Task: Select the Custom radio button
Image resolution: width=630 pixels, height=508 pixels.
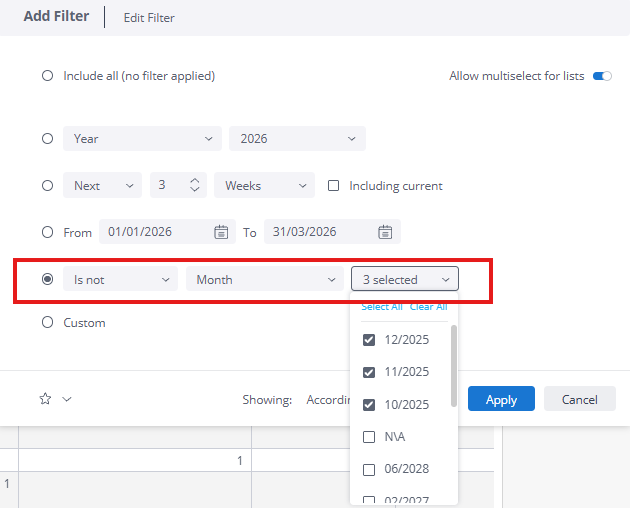Action: point(47,323)
